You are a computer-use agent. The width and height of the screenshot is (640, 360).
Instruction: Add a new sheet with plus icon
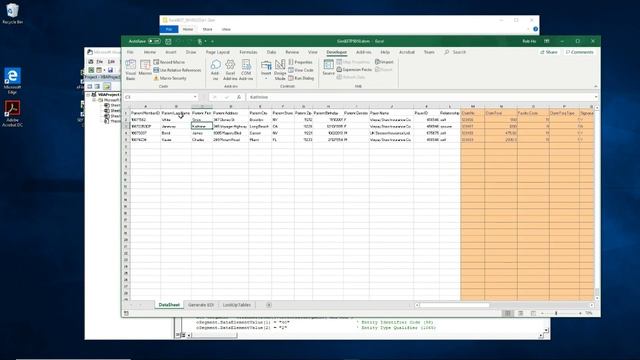pyautogui.click(x=269, y=305)
